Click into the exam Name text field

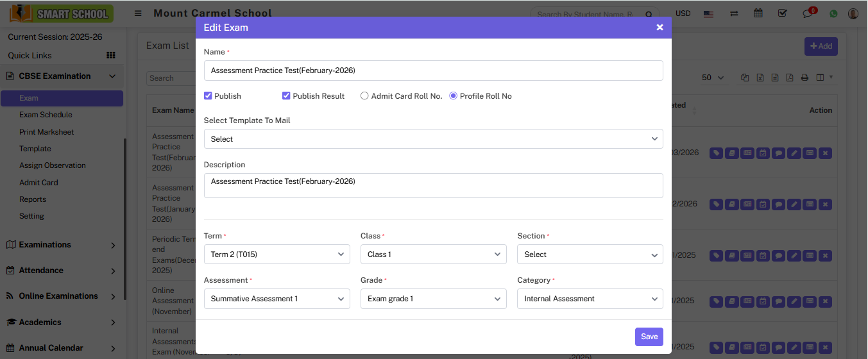[433, 71]
